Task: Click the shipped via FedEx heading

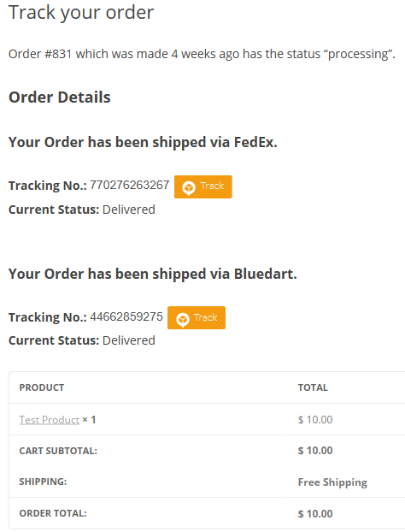Action: pos(143,142)
